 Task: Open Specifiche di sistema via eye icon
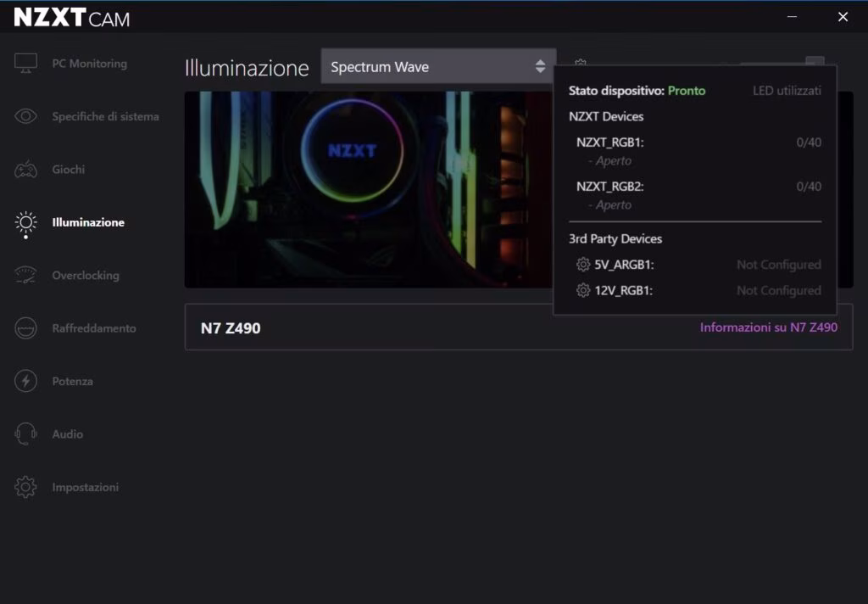tap(25, 116)
